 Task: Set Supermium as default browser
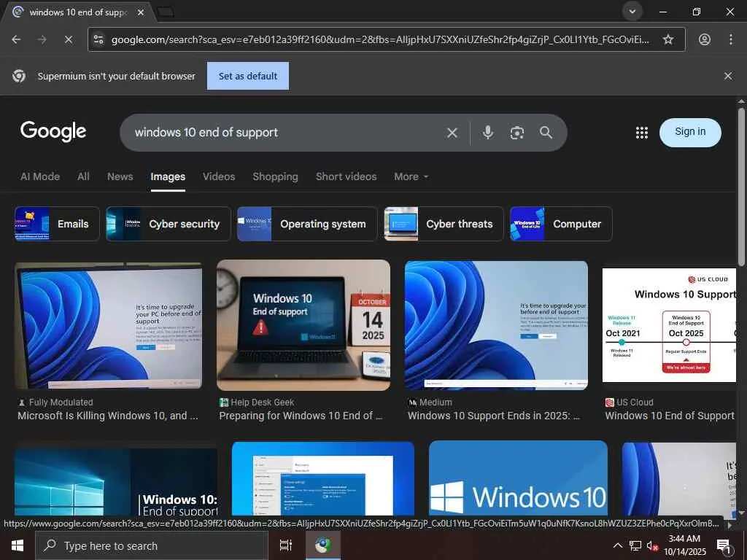pos(248,76)
